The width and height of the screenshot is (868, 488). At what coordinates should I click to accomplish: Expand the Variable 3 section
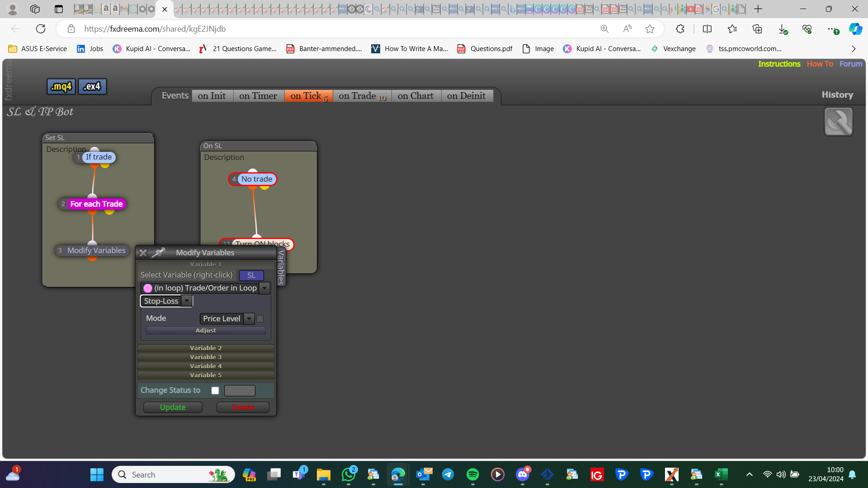(x=206, y=357)
